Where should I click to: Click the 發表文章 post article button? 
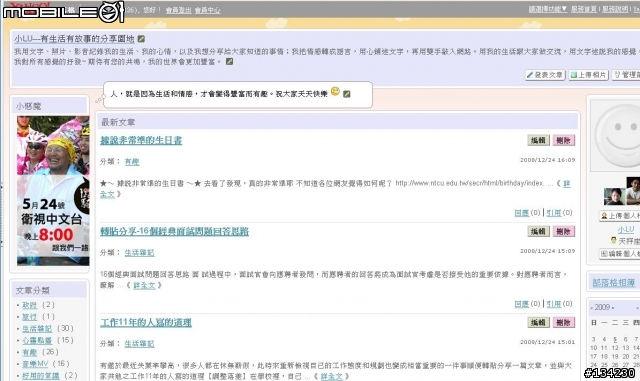545,75
